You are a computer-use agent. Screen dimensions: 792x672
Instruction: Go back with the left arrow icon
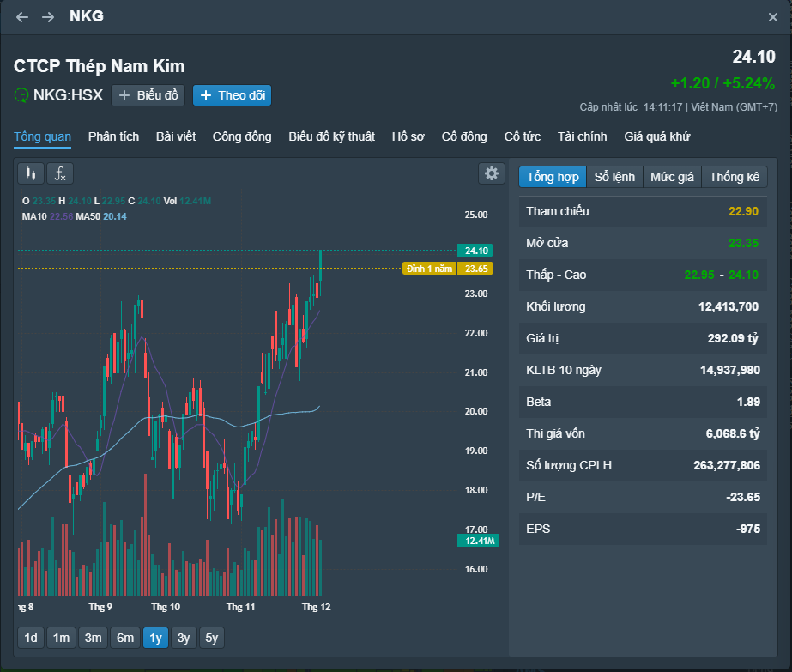[21, 17]
